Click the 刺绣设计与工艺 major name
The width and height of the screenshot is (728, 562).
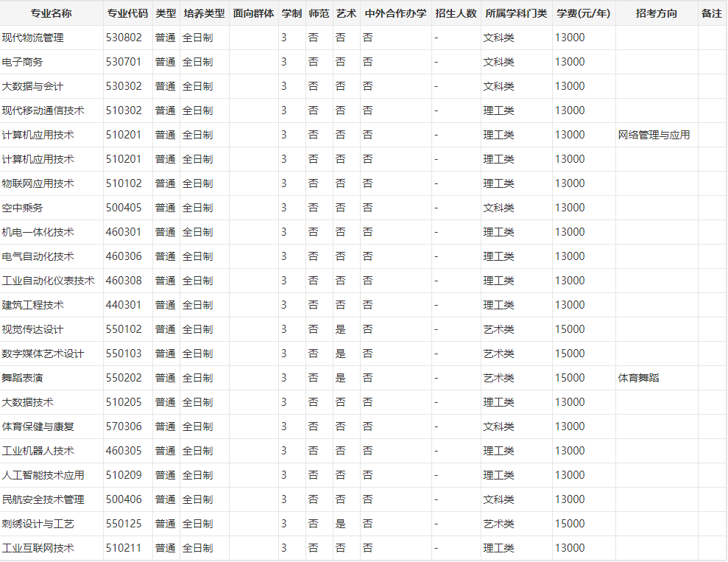[38, 524]
